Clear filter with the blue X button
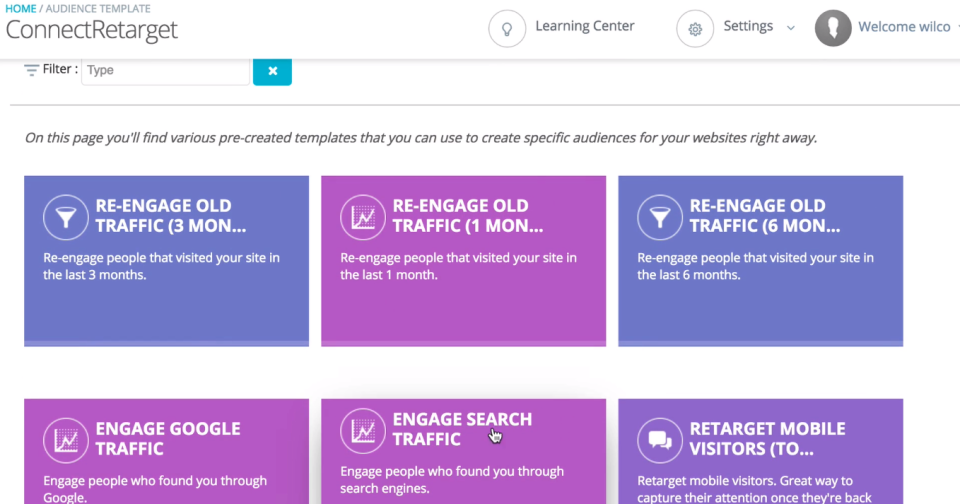Viewport: 960px width, 504px height. click(x=272, y=70)
